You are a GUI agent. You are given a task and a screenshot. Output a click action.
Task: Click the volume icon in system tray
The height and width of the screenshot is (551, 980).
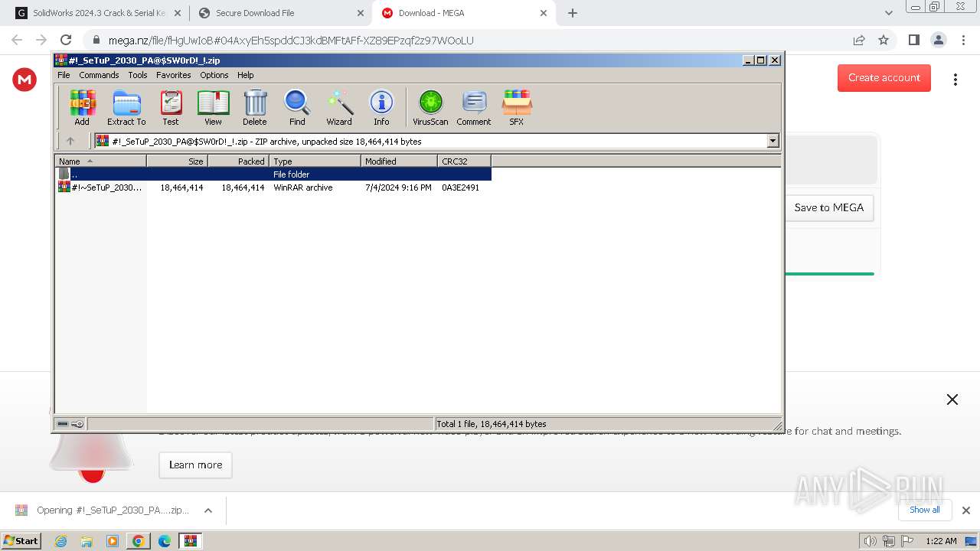coord(871,541)
